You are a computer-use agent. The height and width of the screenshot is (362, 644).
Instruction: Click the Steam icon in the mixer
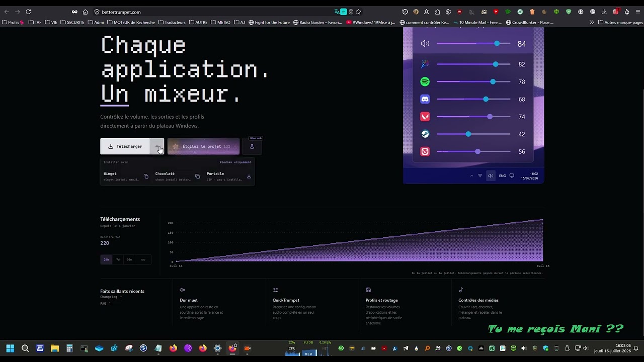pyautogui.click(x=425, y=134)
